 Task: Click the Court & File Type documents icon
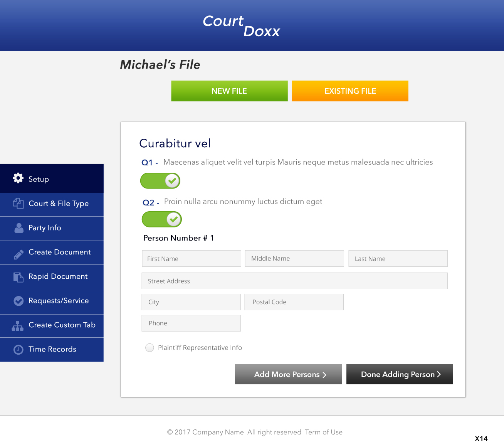(x=18, y=203)
